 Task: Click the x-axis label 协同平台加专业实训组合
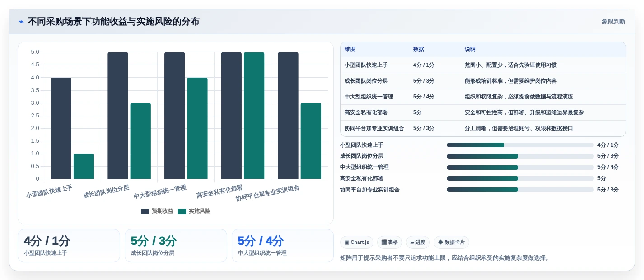267,193
